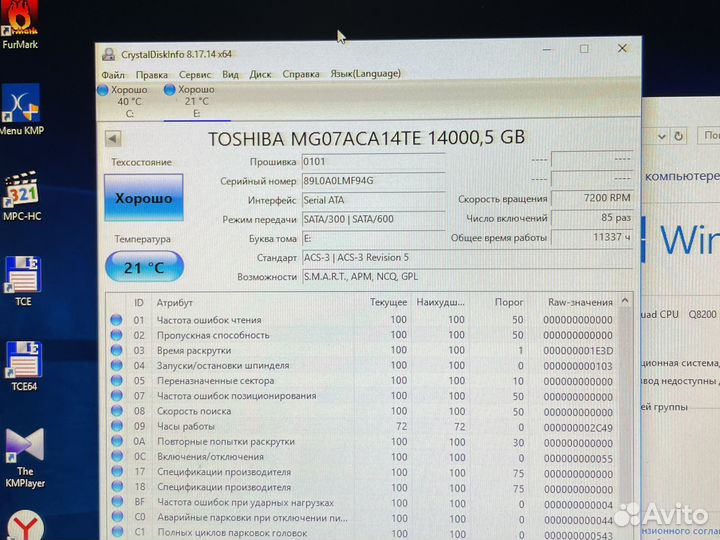Click the Serial ATA interface field
The image size is (720, 540).
pos(373,200)
